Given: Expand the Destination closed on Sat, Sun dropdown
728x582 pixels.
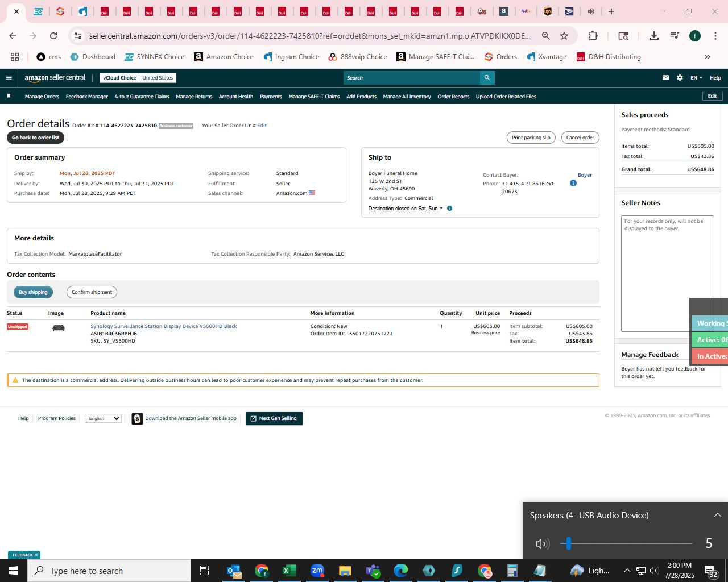Looking at the screenshot, I should click(x=406, y=209).
